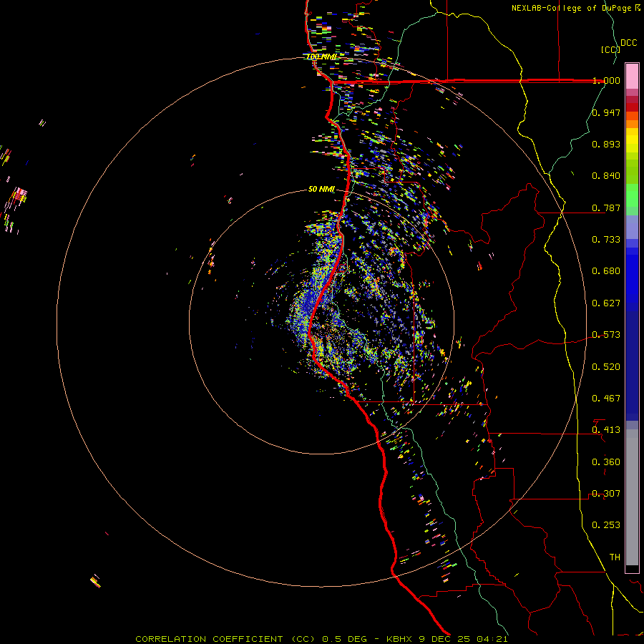
Task: Click the 0.947 scale value
Action: point(606,112)
